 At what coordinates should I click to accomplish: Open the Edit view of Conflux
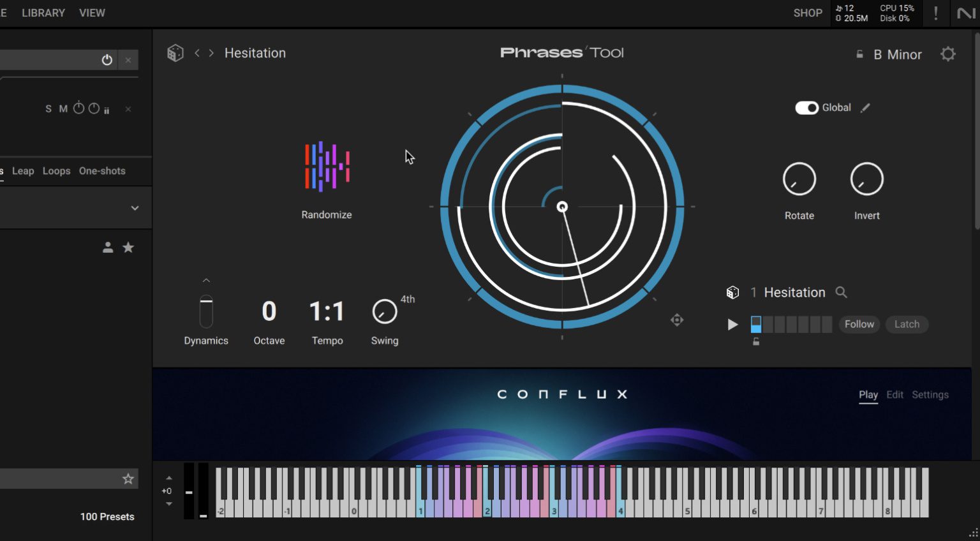[895, 394]
